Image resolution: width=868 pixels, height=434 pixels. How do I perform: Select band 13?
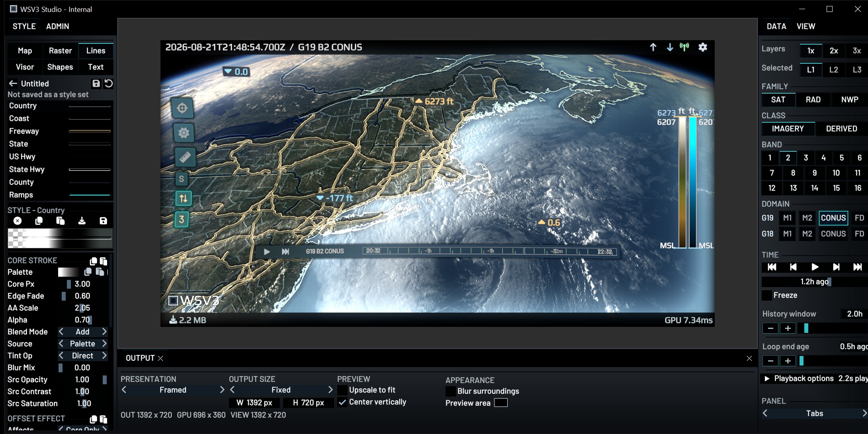(793, 188)
